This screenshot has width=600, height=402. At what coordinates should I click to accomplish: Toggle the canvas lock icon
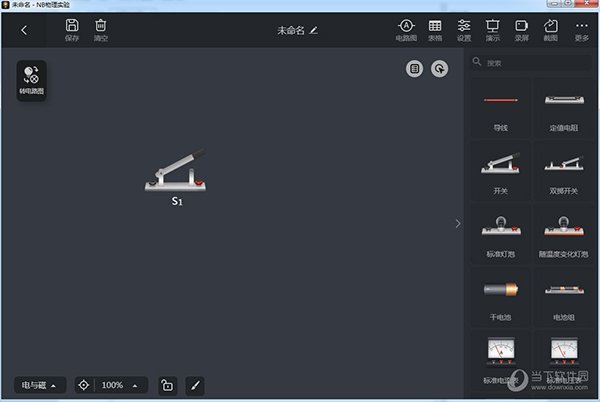click(x=168, y=385)
